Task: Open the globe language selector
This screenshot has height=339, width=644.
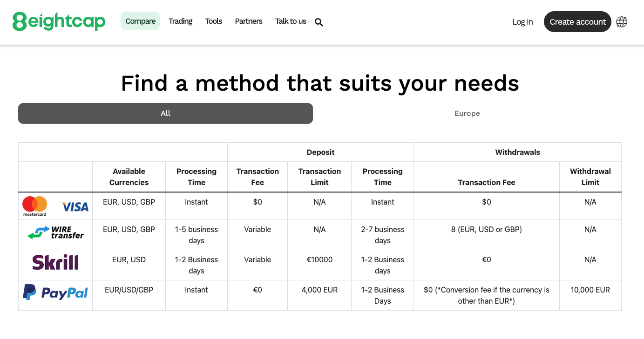Action: (622, 22)
